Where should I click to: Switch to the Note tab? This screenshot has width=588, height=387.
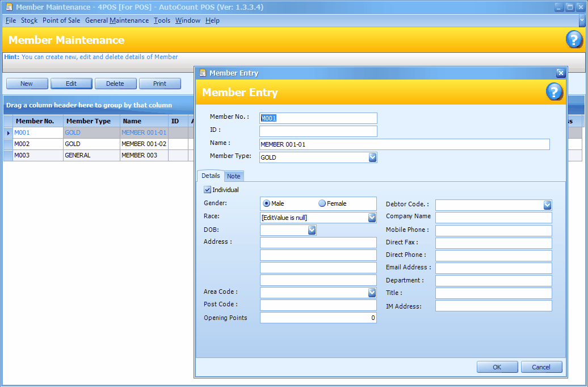[x=234, y=176]
